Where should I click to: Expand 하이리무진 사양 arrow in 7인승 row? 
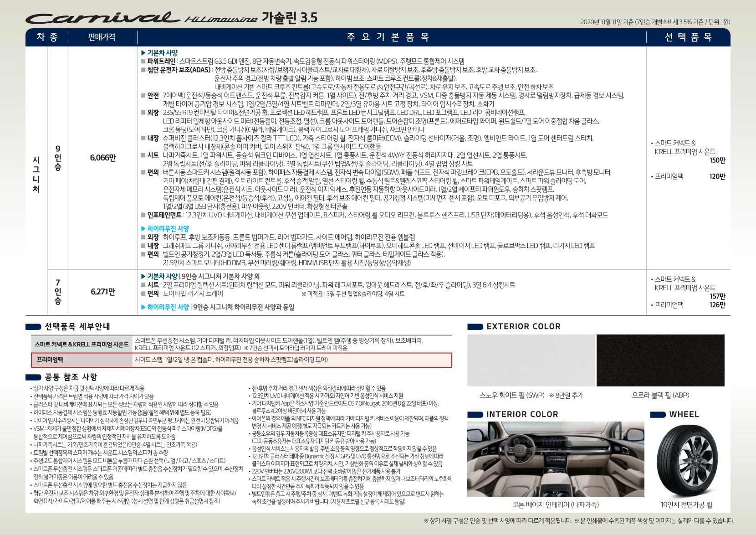pos(143,308)
